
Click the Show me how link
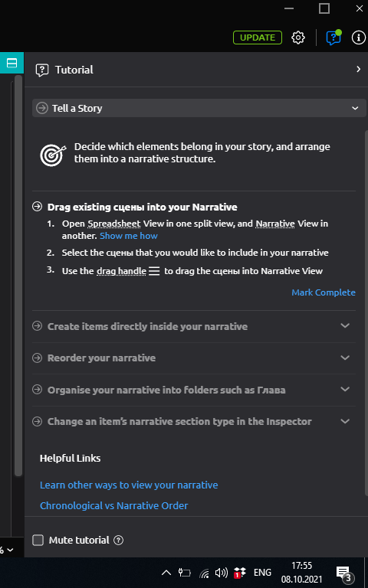click(x=129, y=236)
